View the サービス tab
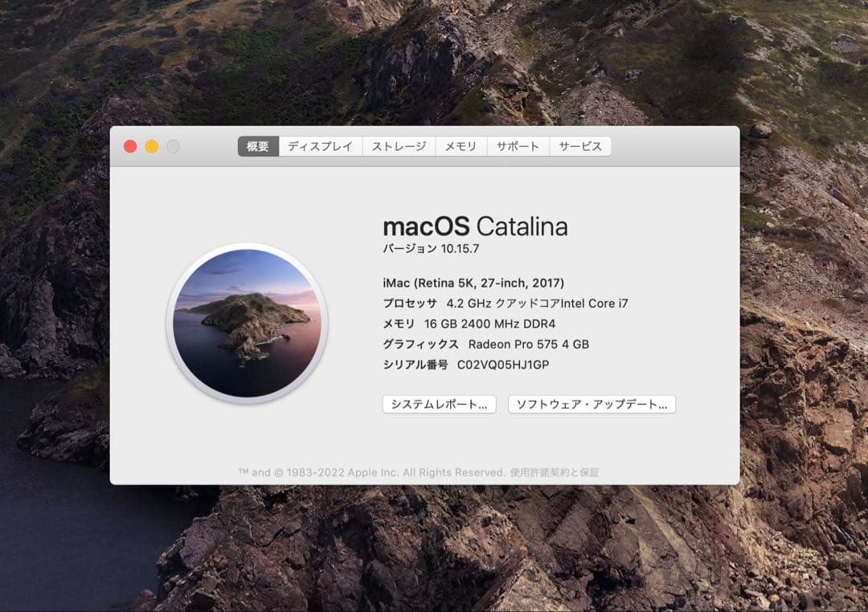The width and height of the screenshot is (868, 612). pyautogui.click(x=579, y=145)
